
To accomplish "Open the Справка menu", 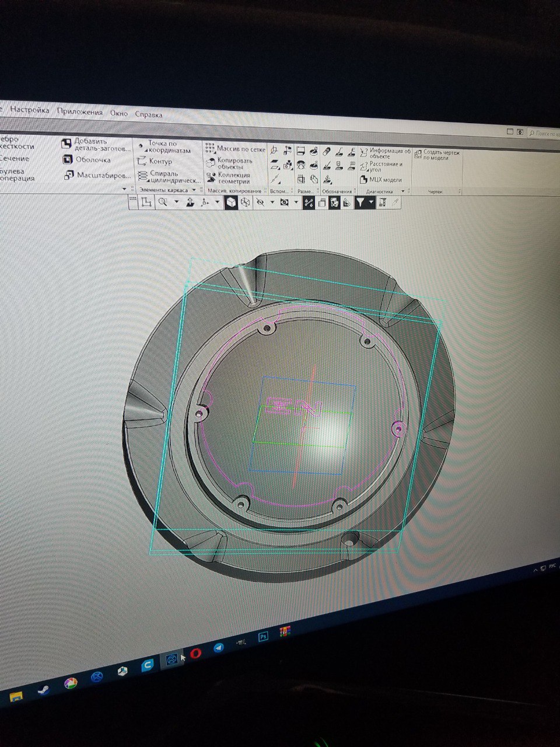I will point(149,115).
